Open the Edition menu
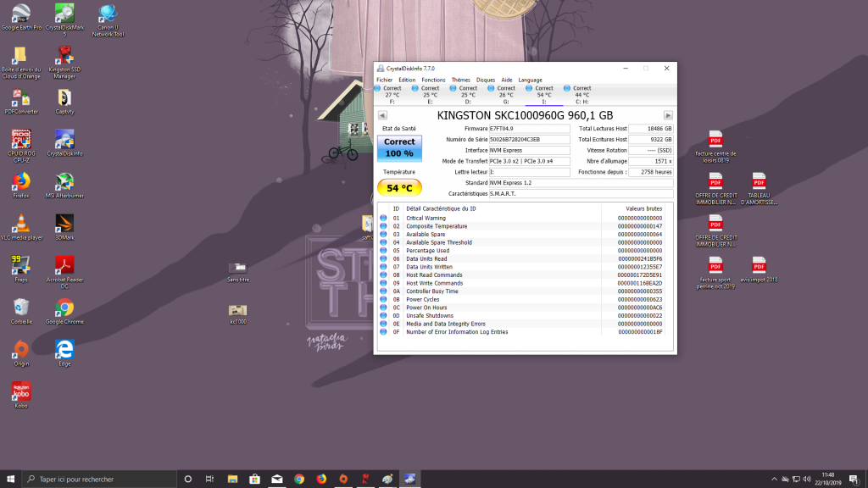This screenshot has height=488, width=868. coord(407,80)
